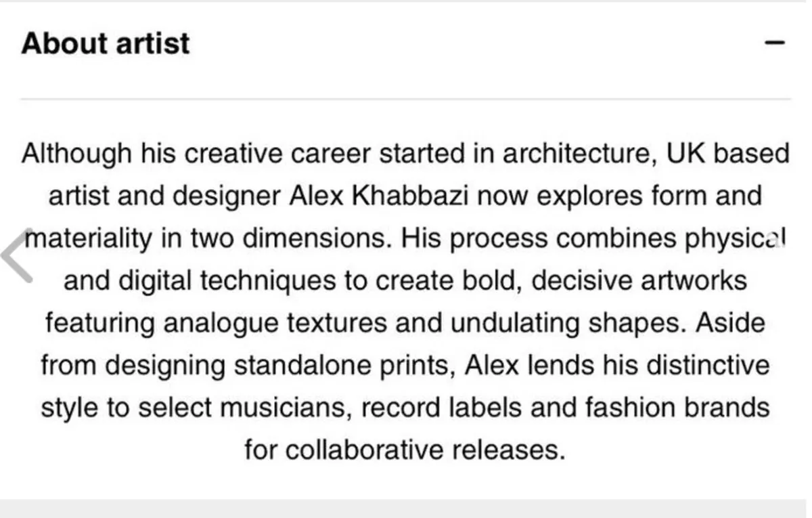Click the gray bar at the bottom
The image size is (812, 518).
pos(406,509)
